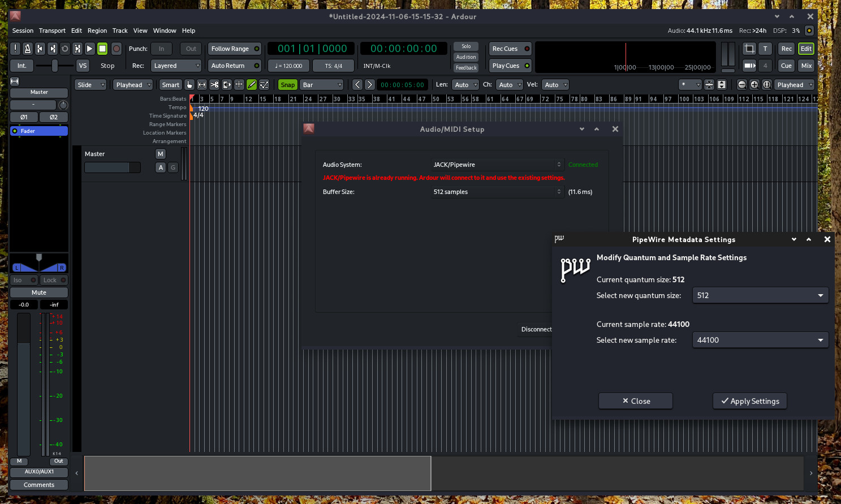
Task: Click the Disconnect button
Action: (536, 329)
